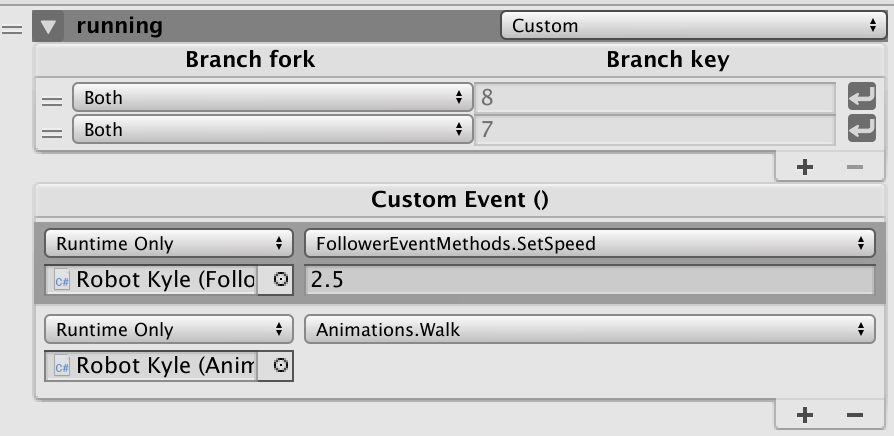
Task: Add a Custom Event listener with plus
Action: (x=804, y=415)
